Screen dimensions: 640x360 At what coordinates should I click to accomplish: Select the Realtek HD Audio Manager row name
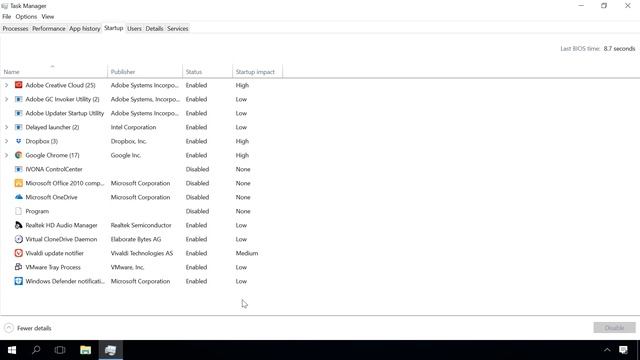[x=61, y=225]
